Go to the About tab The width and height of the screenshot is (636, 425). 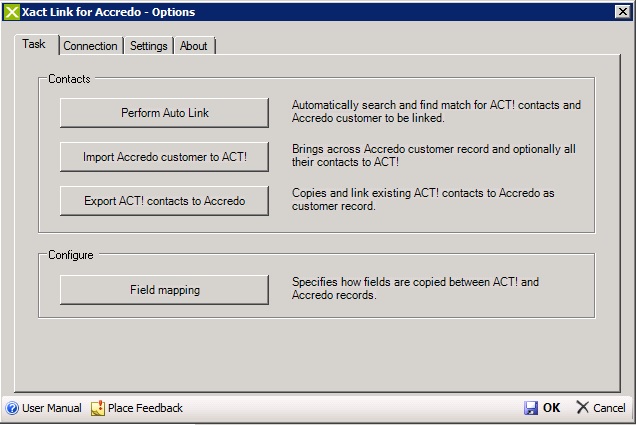click(x=194, y=46)
